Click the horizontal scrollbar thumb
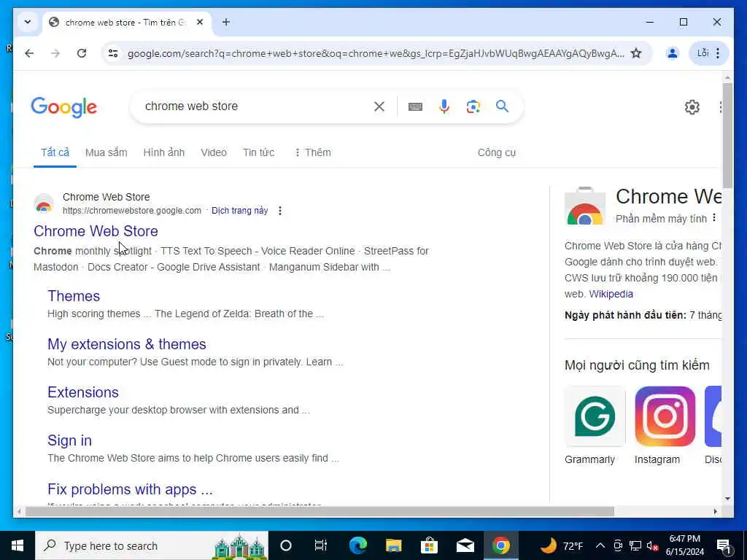 [320, 511]
